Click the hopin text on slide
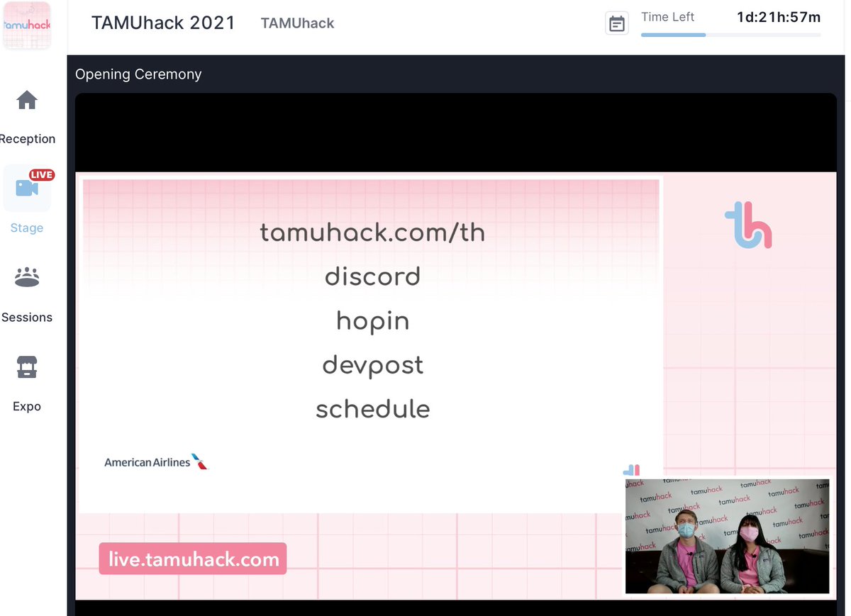851x616 pixels. 373,321
